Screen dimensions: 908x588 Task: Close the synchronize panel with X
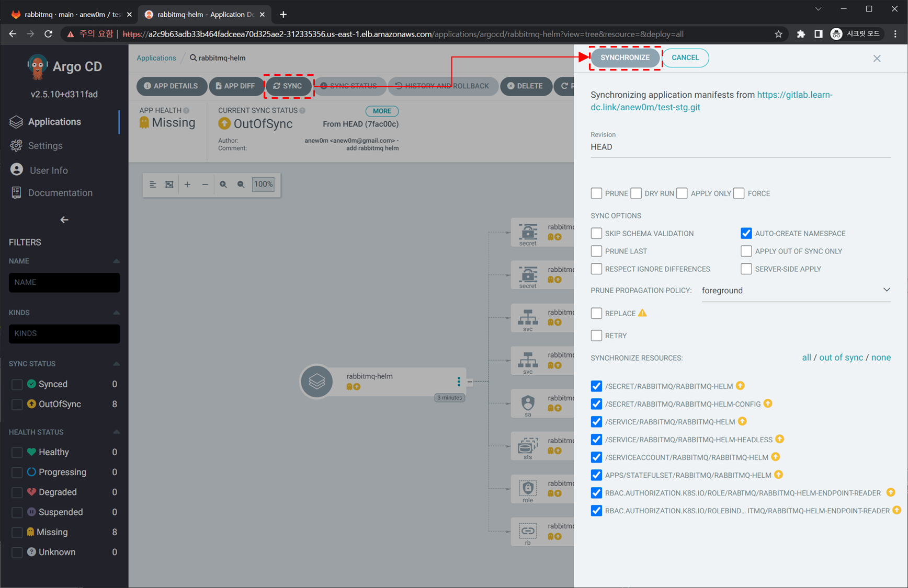click(x=877, y=59)
